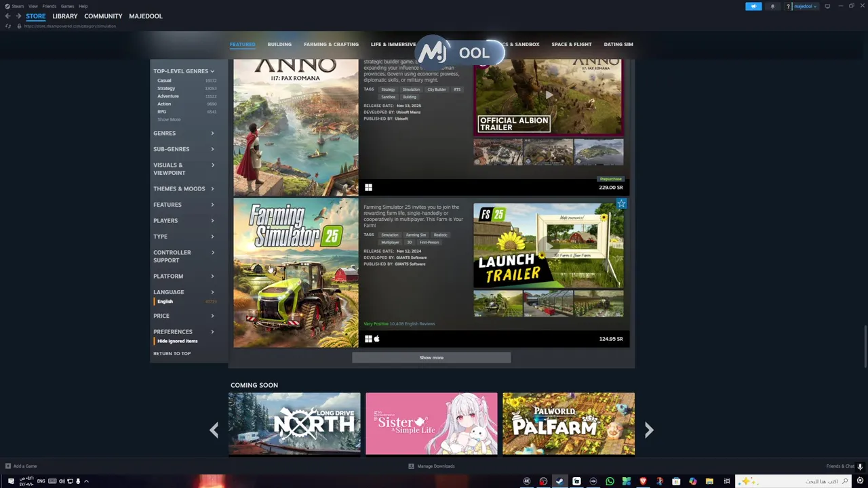The width and height of the screenshot is (868, 488).
Task: Click Add a Game plus icon
Action: pyautogui.click(x=8, y=466)
